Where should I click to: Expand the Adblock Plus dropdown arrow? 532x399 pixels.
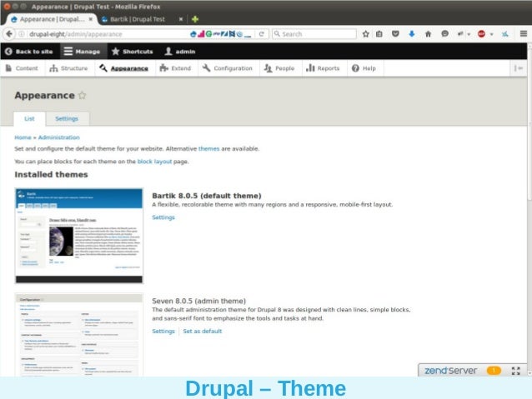491,34
